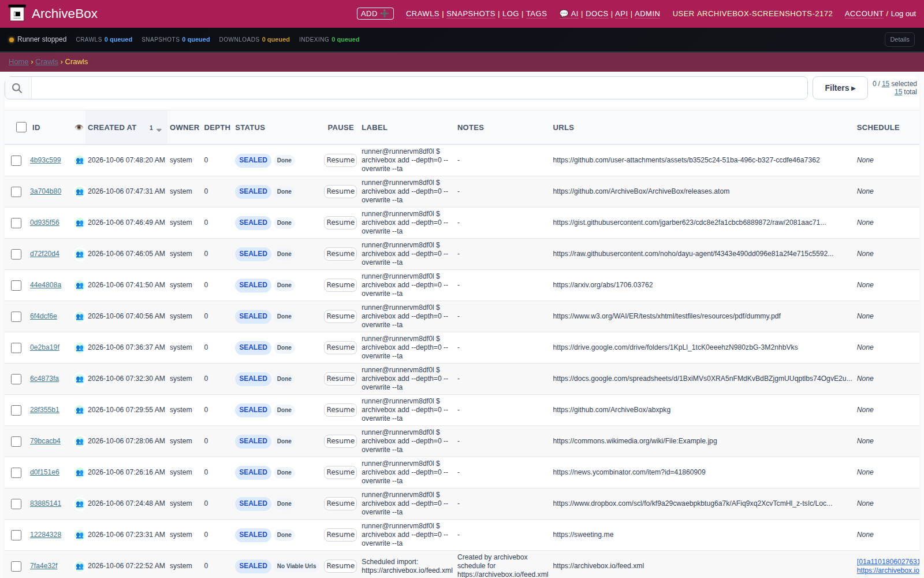Open the API link in header
The image size is (924, 578).
click(x=621, y=13)
